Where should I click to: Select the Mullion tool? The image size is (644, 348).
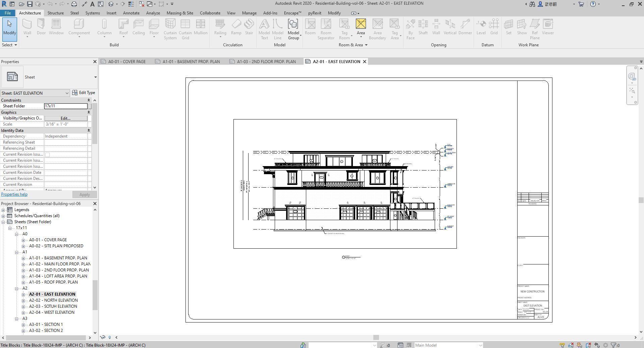click(201, 27)
